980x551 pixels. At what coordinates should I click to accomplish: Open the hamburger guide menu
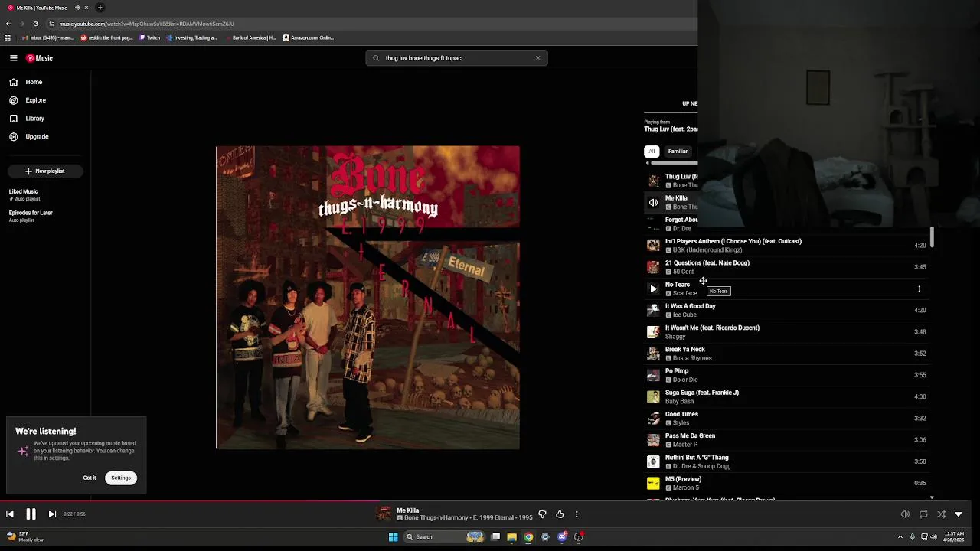[x=14, y=58]
